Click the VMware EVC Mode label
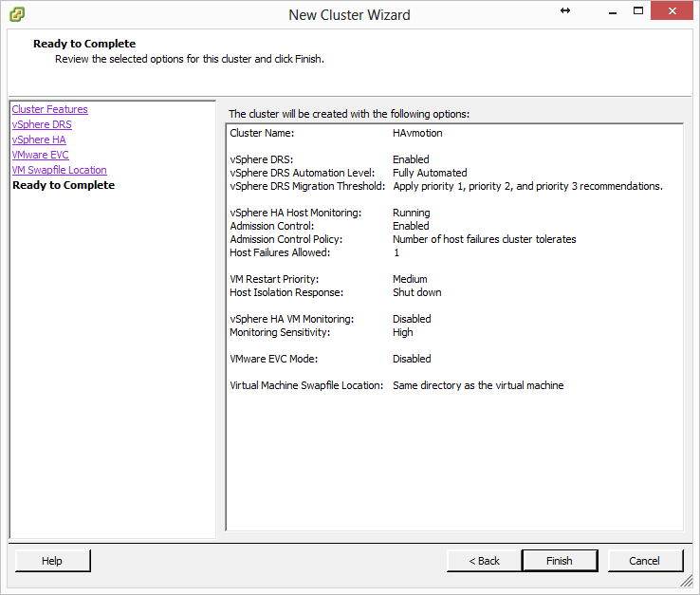The height and width of the screenshot is (595, 700). [274, 359]
